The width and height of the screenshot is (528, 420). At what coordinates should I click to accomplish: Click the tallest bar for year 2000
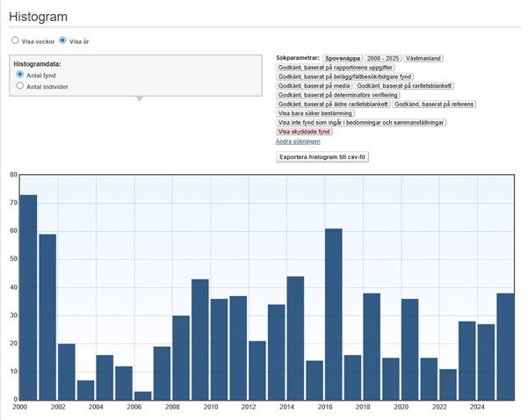[28, 297]
